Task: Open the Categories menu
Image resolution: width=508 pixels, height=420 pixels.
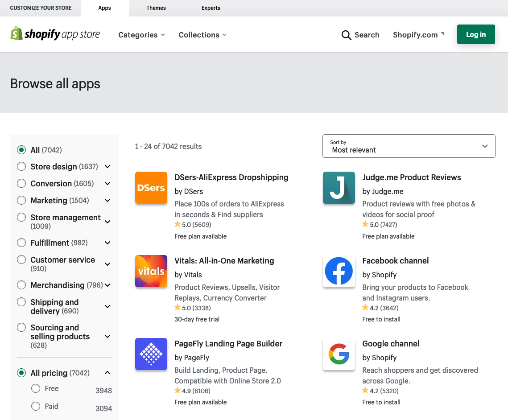Action: (141, 35)
